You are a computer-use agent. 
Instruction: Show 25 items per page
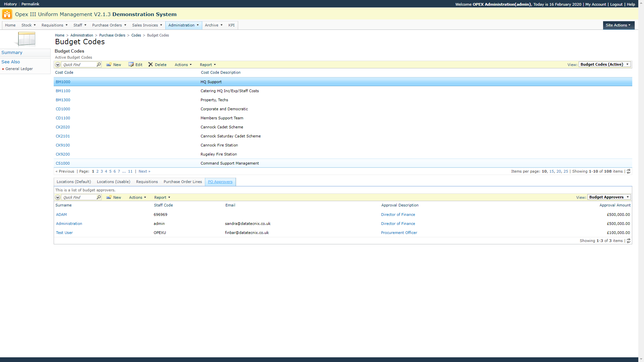tap(566, 171)
